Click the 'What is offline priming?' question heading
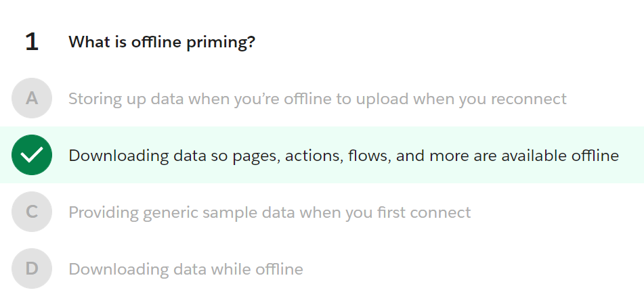Image resolution: width=644 pixels, height=303 pixels. tap(162, 42)
